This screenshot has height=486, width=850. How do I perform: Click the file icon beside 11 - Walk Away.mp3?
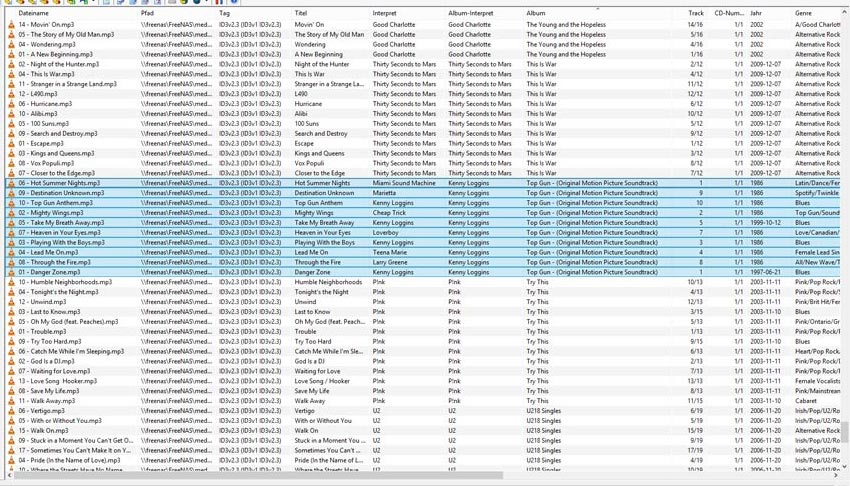(11, 401)
